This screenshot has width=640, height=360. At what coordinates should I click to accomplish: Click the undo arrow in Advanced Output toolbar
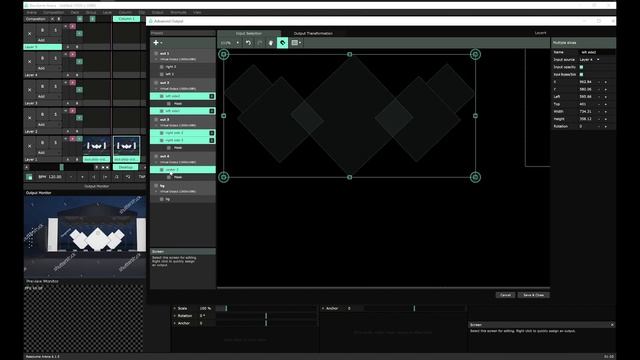point(248,42)
